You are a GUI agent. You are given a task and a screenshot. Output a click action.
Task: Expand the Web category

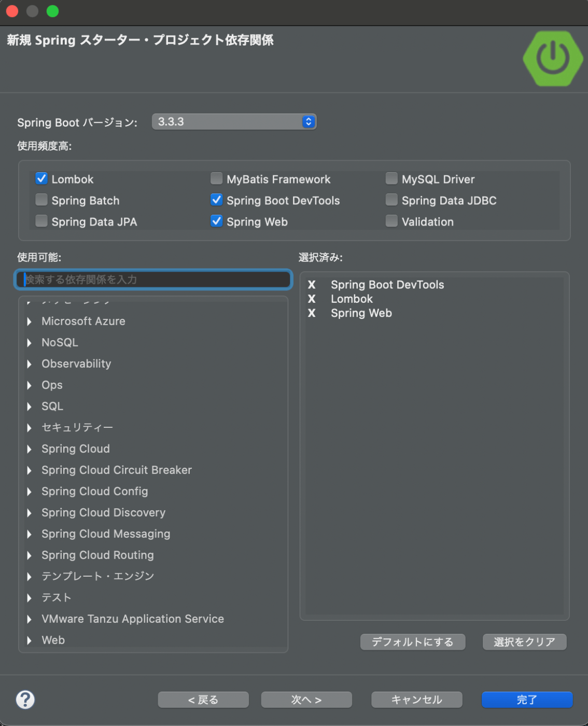click(30, 640)
